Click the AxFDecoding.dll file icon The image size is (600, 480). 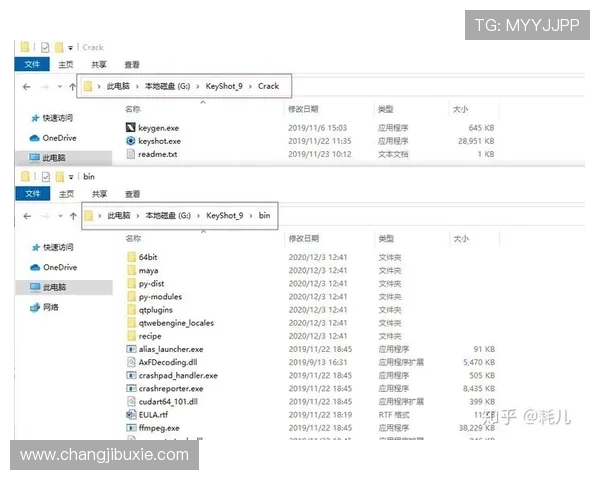click(131, 362)
